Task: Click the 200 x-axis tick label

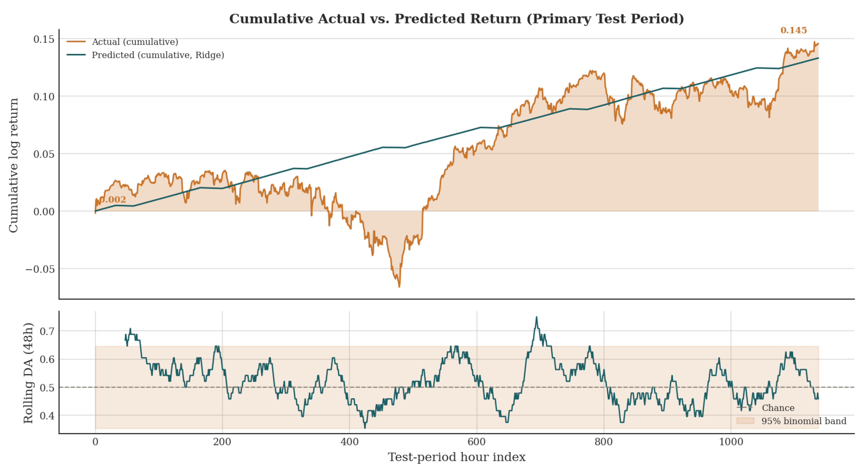Action: [222, 442]
